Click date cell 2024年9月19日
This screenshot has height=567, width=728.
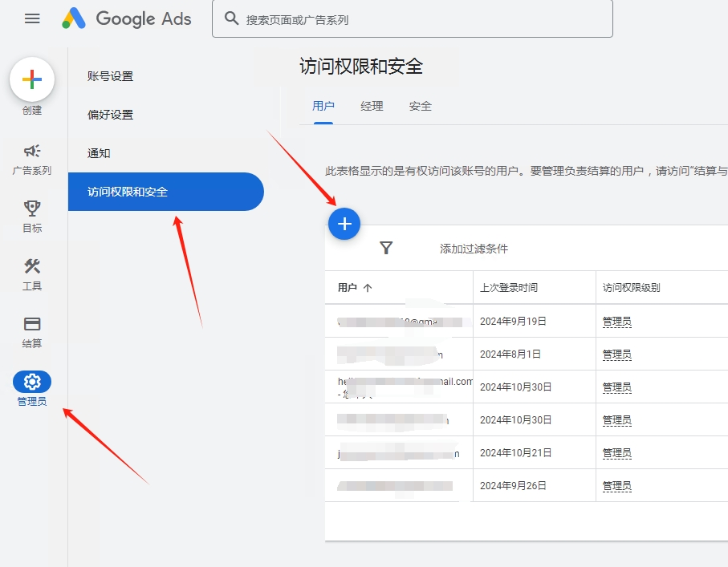pos(513,321)
